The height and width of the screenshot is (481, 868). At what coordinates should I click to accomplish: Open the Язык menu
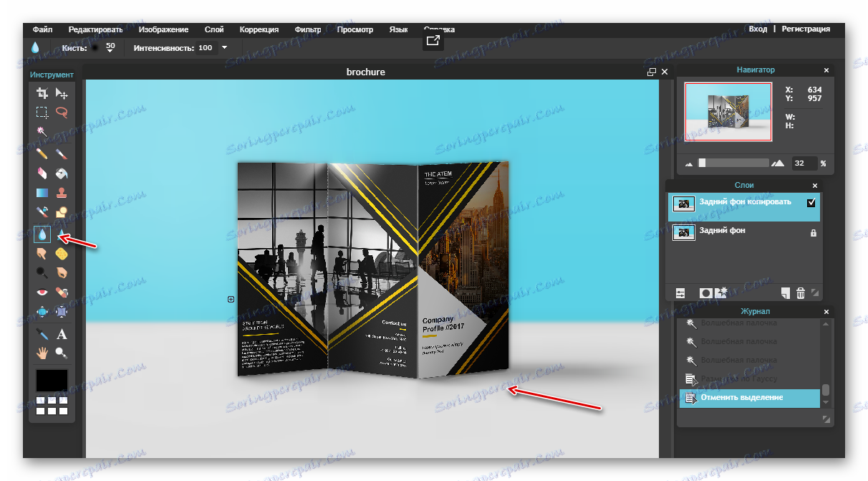point(398,29)
